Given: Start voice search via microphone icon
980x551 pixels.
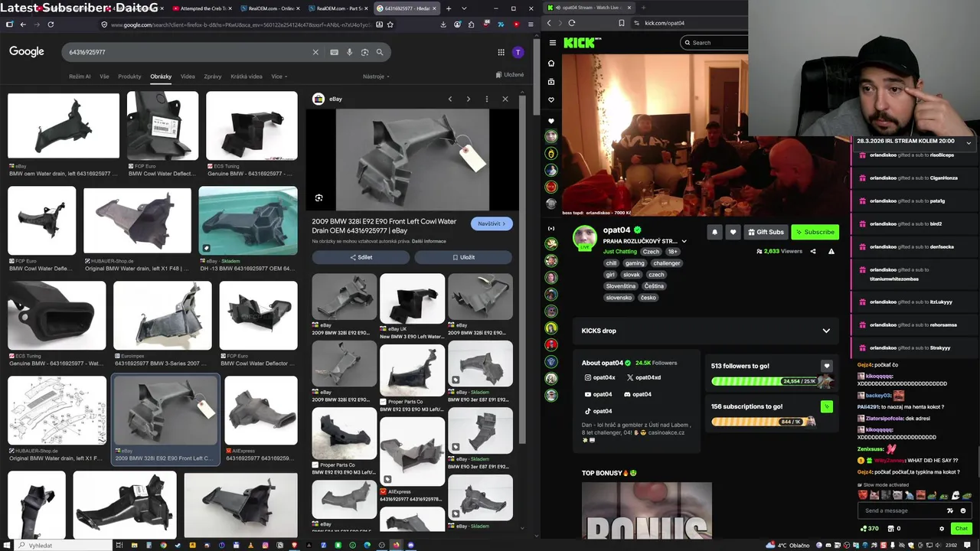Looking at the screenshot, I should [x=350, y=52].
